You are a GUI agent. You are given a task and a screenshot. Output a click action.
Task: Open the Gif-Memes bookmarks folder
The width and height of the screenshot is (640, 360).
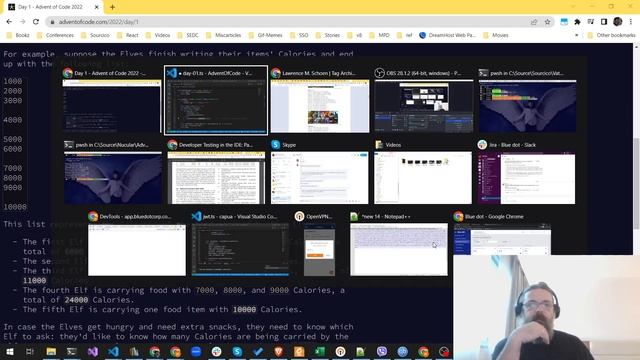[x=265, y=35]
